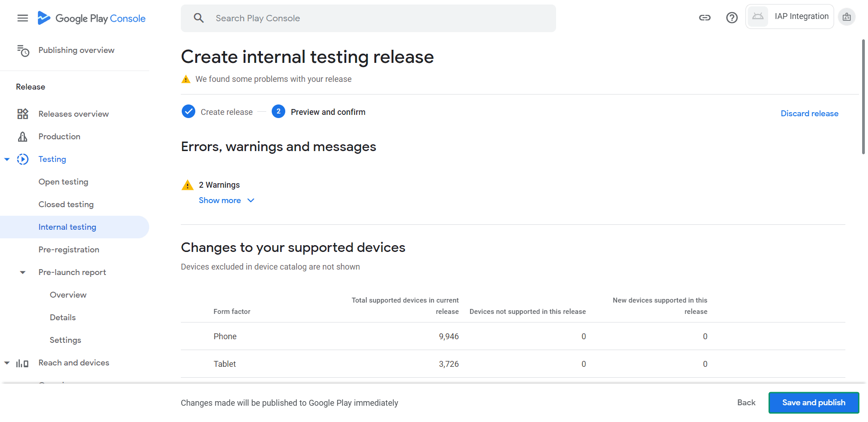Click the Production rocket icon

(x=23, y=137)
